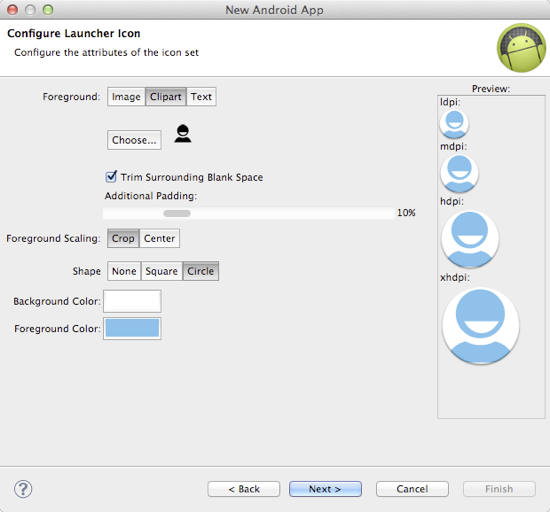Image resolution: width=550 pixels, height=512 pixels.
Task: Click the Additional Padding slider handle
Action: click(x=177, y=213)
